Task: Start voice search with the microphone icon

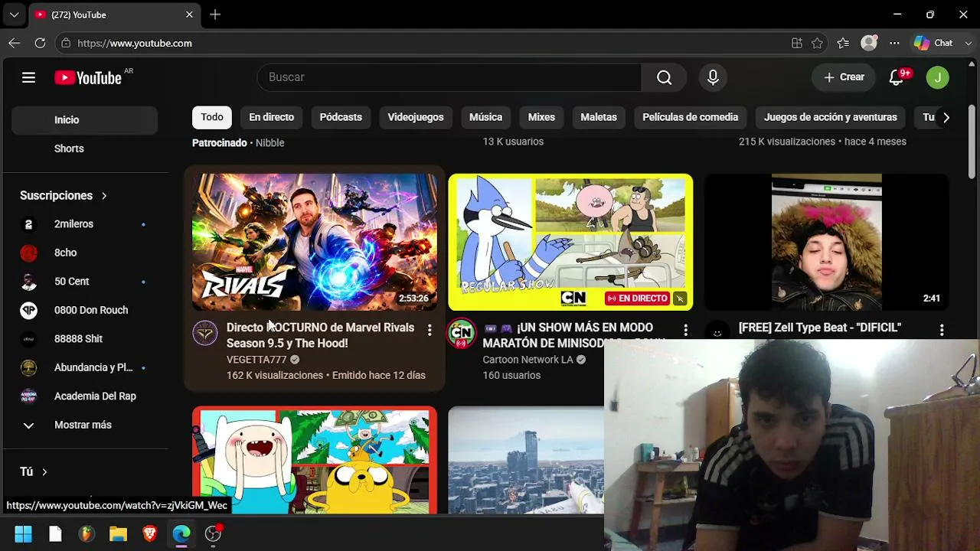Action: point(713,77)
